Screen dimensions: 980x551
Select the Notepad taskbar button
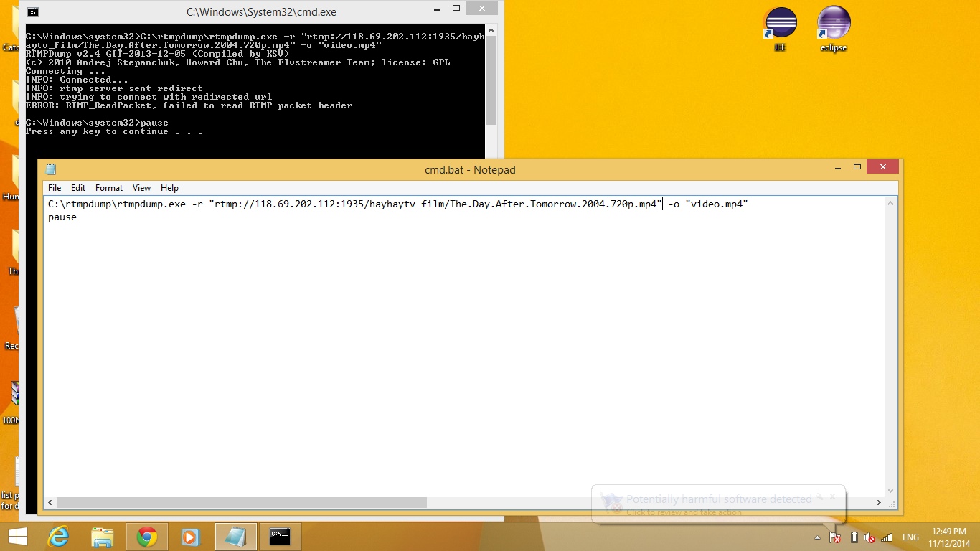(x=235, y=537)
